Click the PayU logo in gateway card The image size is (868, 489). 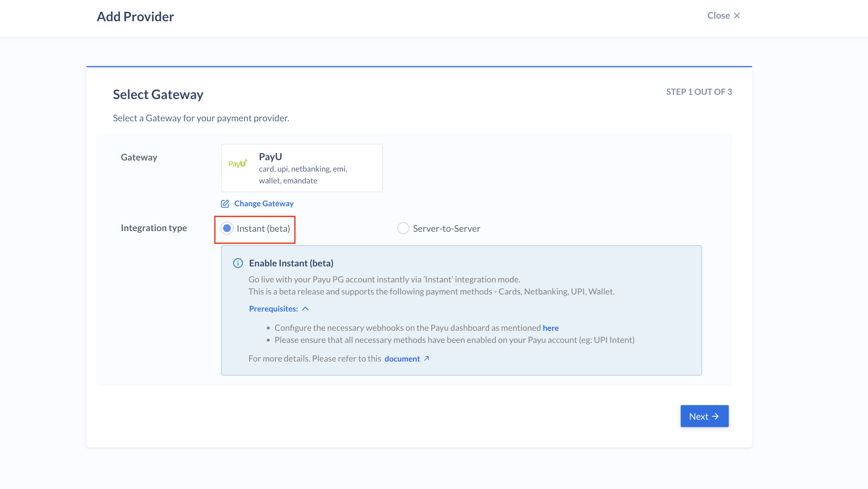point(237,163)
